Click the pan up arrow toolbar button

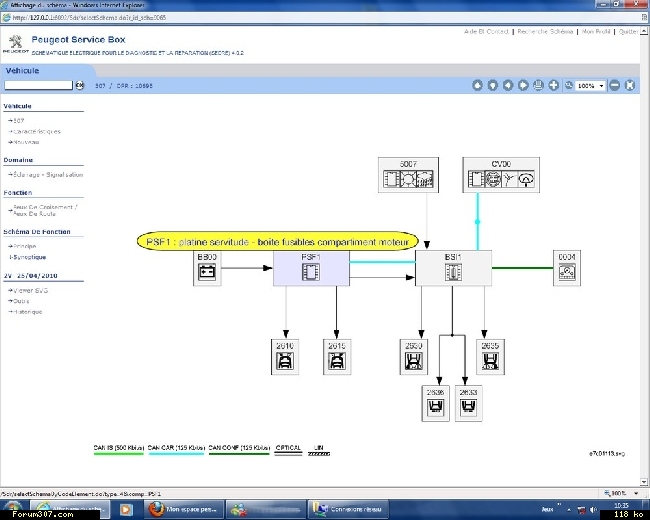coord(477,85)
